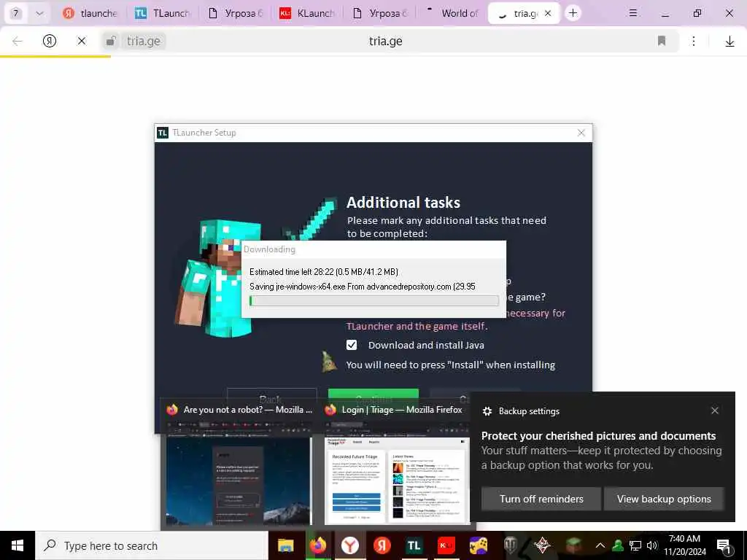Image resolution: width=747 pixels, height=560 pixels.
Task: Open the Yandex home button
Action: (50, 42)
